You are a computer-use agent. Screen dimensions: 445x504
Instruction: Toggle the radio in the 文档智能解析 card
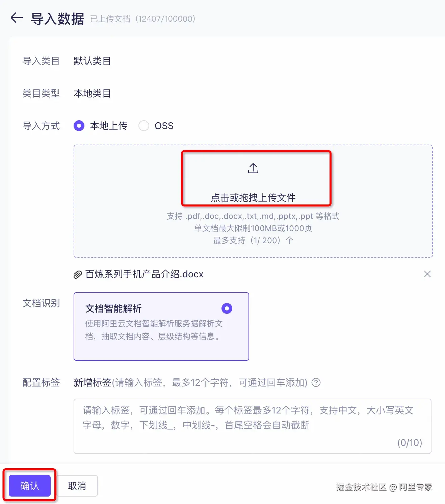[x=227, y=308]
